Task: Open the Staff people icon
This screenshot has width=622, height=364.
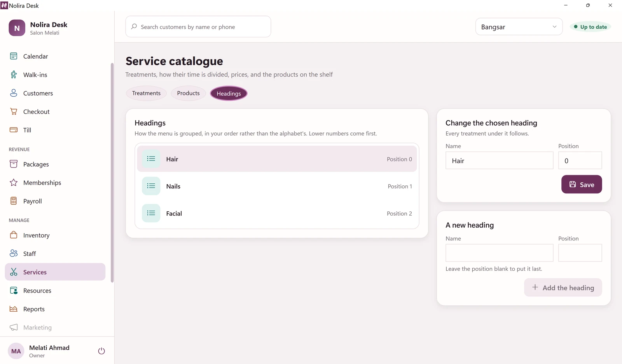Action: pos(14,253)
